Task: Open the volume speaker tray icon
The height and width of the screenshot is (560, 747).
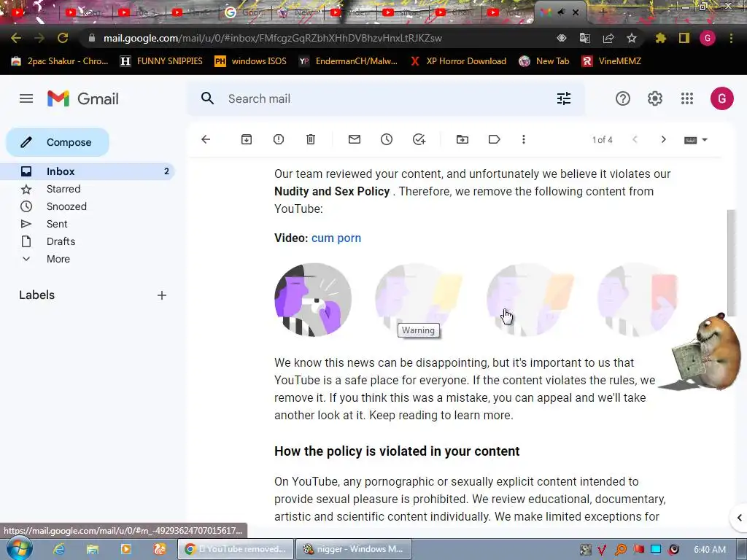Action: (x=673, y=549)
